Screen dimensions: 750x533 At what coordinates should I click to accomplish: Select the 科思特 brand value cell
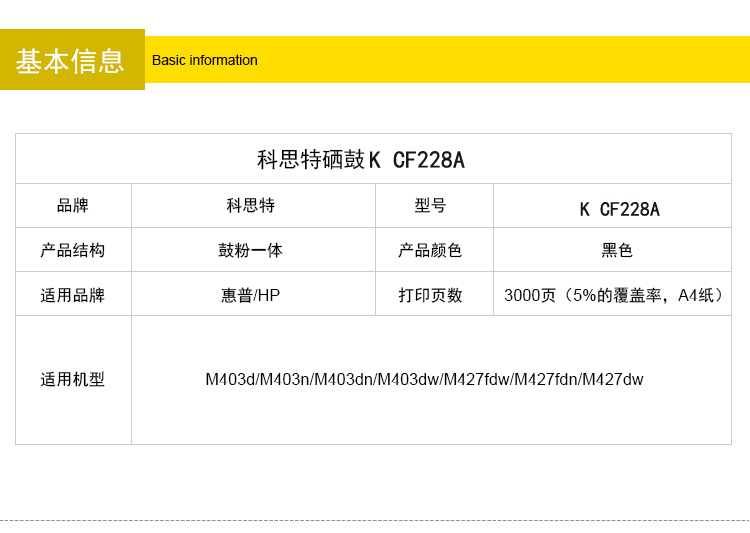pyautogui.click(x=251, y=206)
